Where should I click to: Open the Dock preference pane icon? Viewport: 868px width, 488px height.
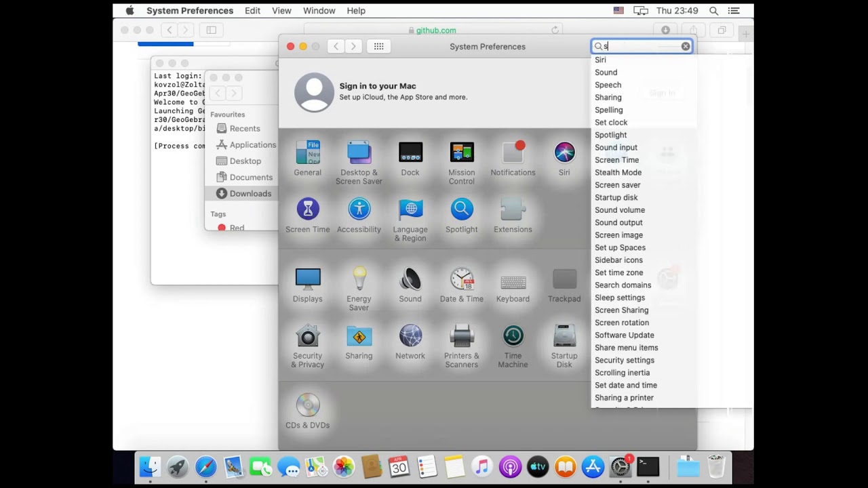click(410, 152)
